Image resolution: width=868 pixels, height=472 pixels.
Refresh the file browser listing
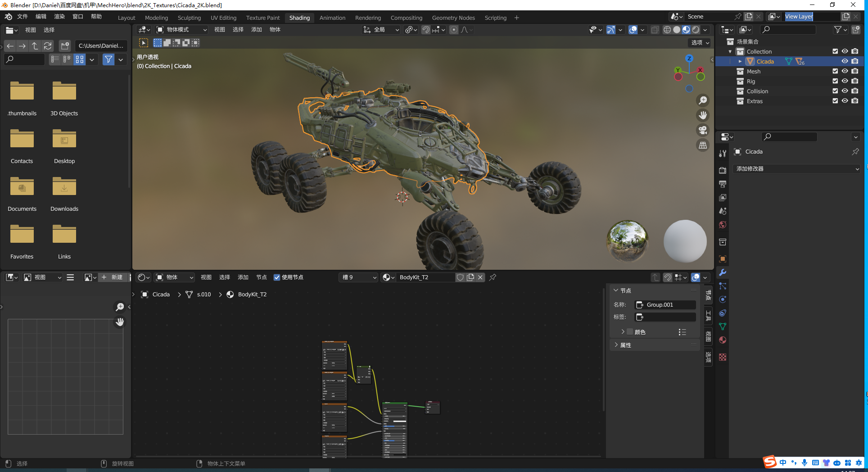tap(48, 46)
